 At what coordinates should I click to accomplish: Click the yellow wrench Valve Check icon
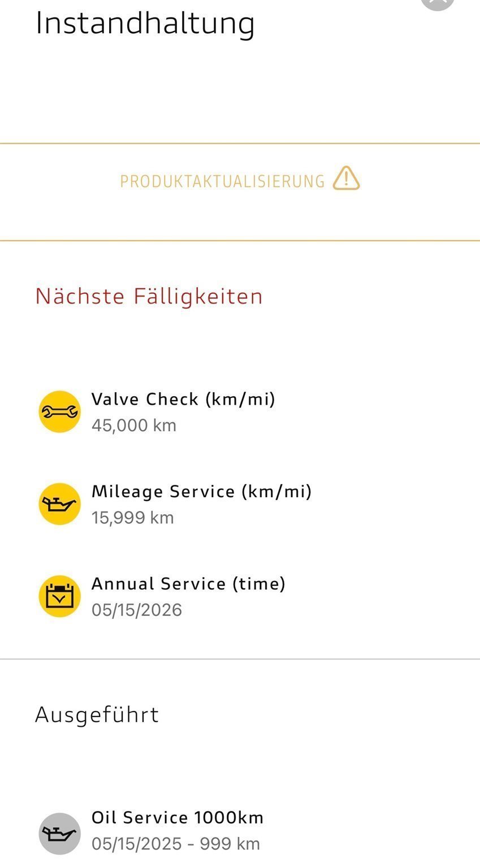pos(59,412)
